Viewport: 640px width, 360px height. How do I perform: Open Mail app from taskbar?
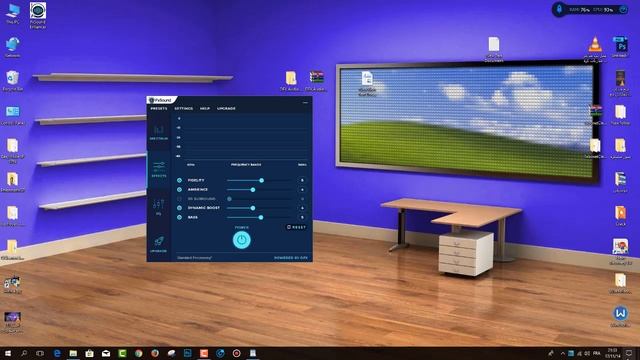[x=106, y=353]
